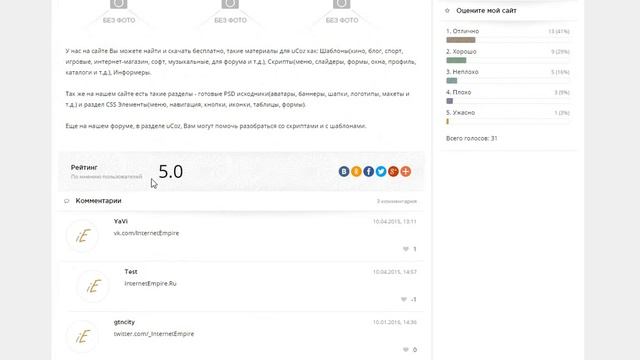Screen dimensions: 640x360
Task: Click the Ужасно result bar
Action: (447, 121)
